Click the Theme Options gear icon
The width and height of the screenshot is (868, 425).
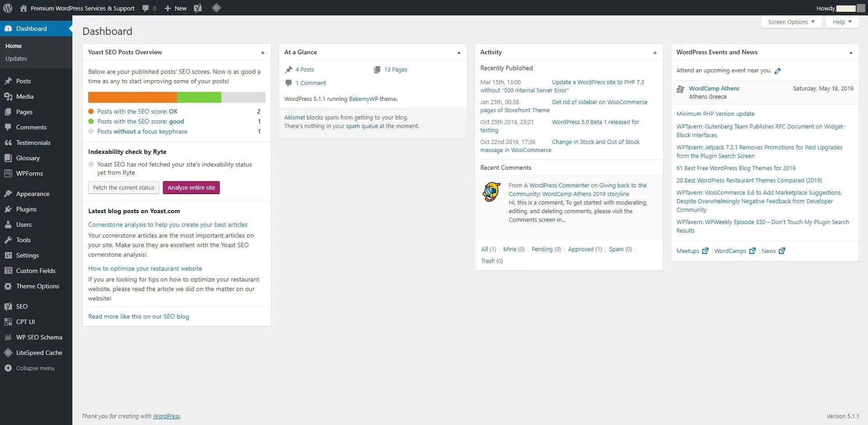tap(8, 286)
